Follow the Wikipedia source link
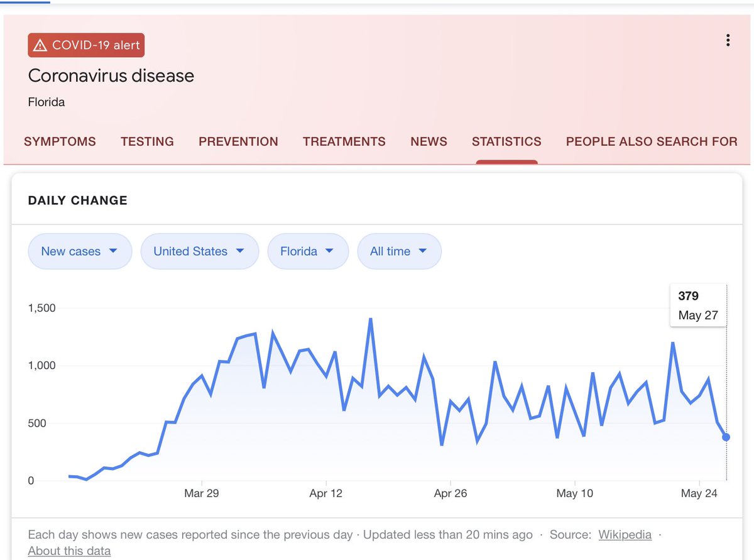The width and height of the screenshot is (754, 560). [x=625, y=535]
